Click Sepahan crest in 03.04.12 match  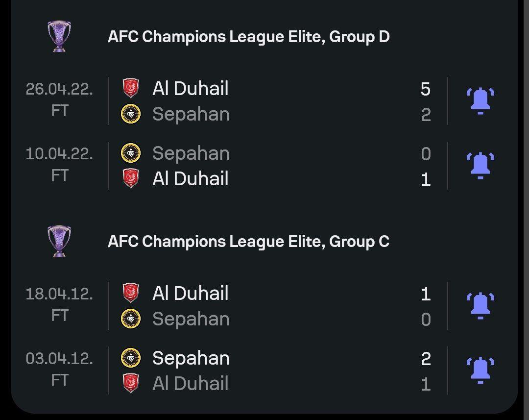(x=131, y=358)
